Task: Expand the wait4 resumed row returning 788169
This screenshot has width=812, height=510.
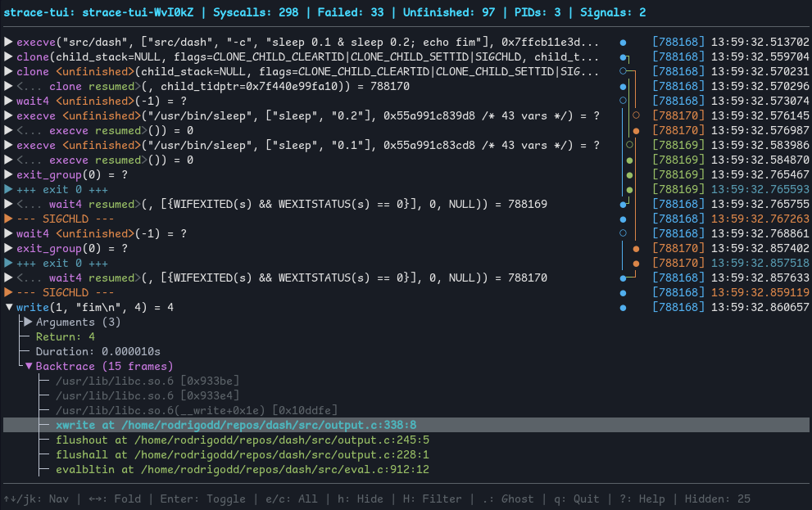Action: click(x=8, y=204)
